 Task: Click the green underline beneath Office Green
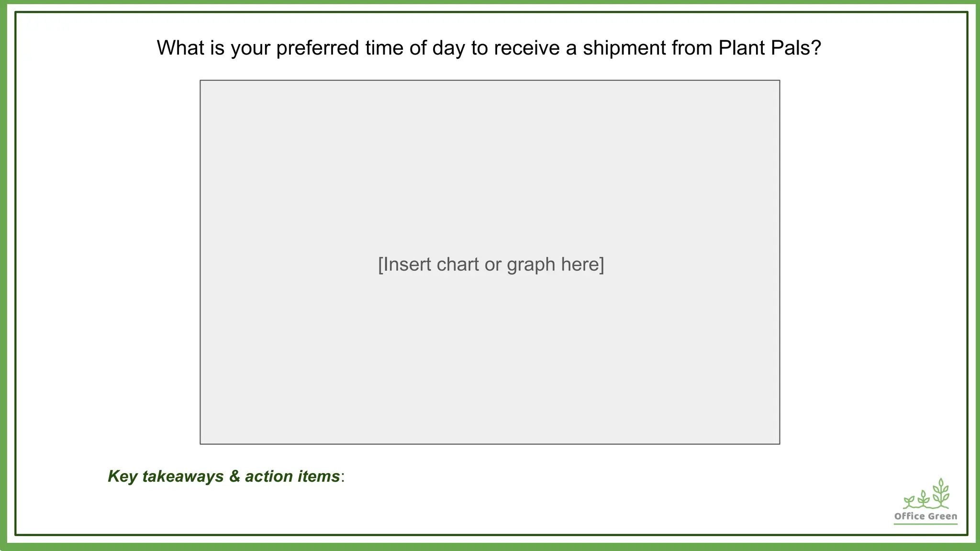click(x=925, y=524)
